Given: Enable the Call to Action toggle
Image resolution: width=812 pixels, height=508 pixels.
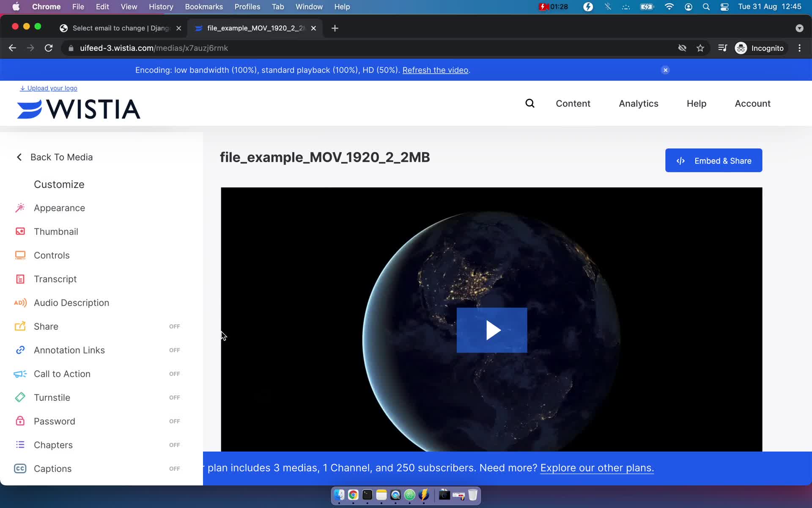Looking at the screenshot, I should click(174, 373).
